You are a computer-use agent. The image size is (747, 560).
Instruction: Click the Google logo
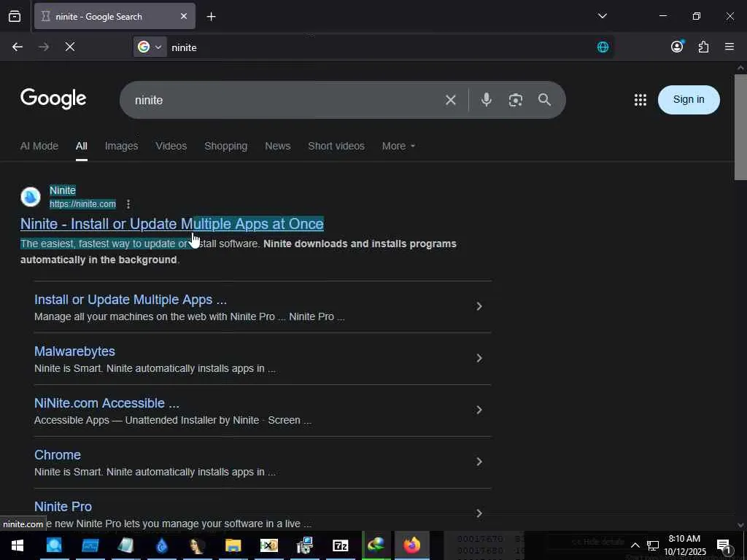pos(53,99)
